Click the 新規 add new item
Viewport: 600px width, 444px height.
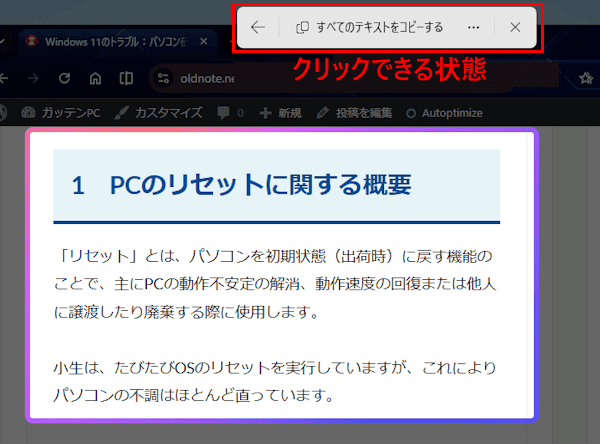280,112
